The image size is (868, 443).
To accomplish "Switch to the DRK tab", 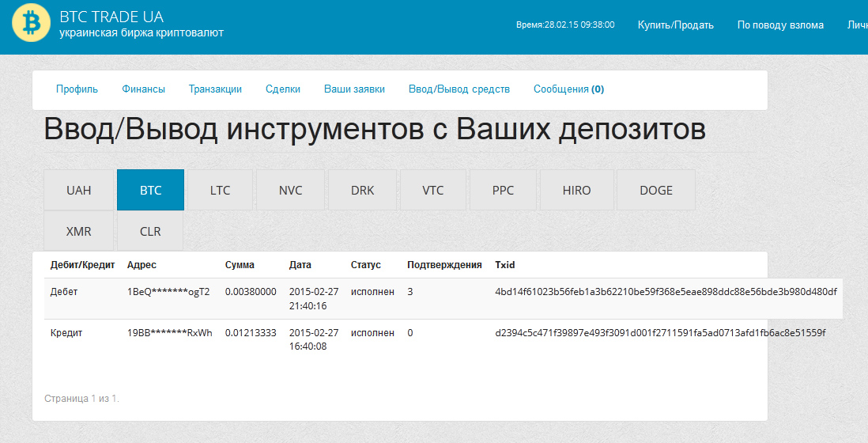I will click(362, 190).
